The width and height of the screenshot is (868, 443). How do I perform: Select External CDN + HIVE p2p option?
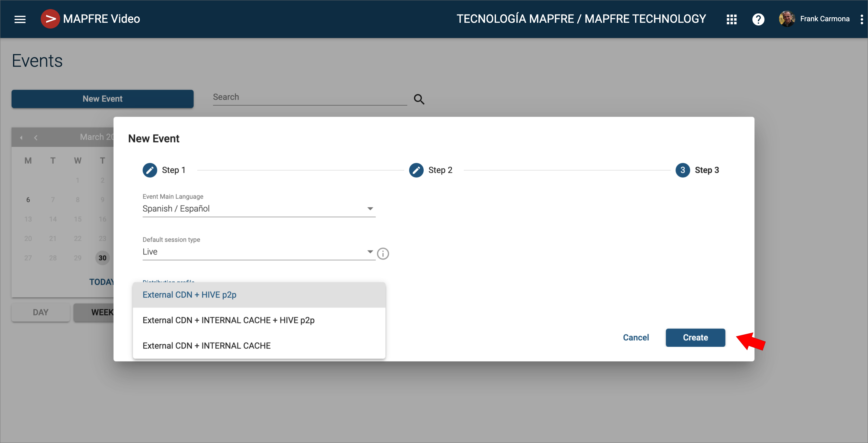(190, 295)
